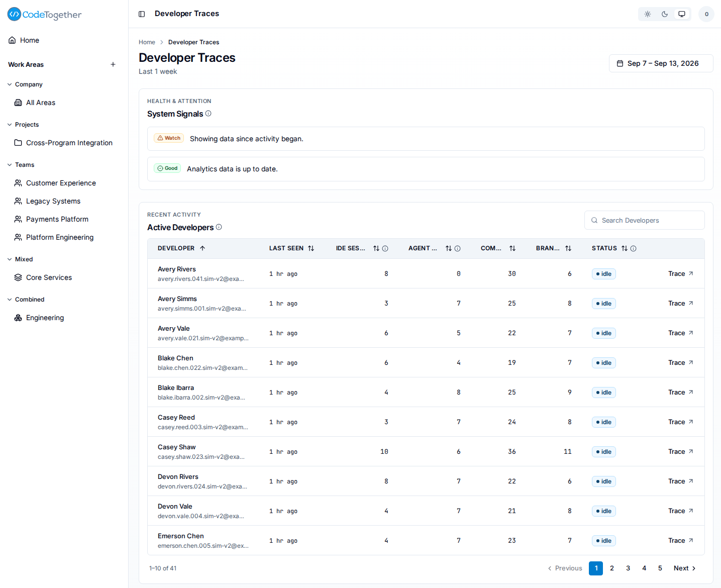Viewport: 721px width, 588px height.
Task: Select system theme monitor icon
Action: tap(682, 14)
